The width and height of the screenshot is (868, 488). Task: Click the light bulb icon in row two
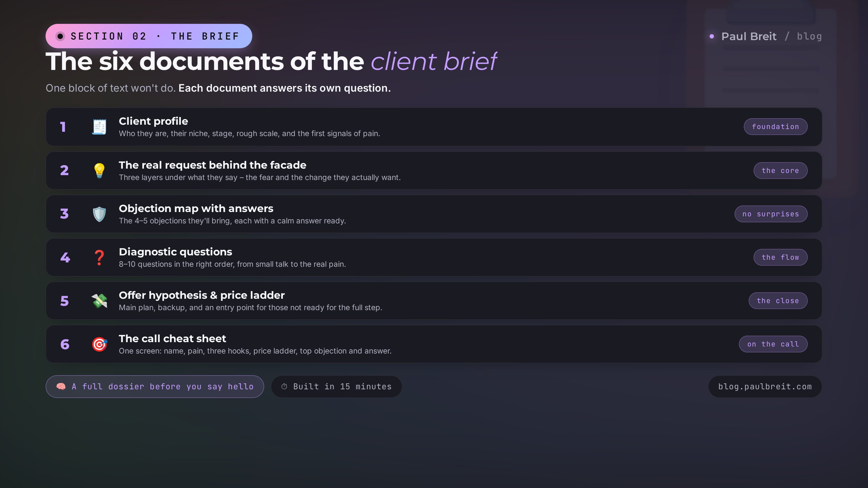[x=99, y=171]
